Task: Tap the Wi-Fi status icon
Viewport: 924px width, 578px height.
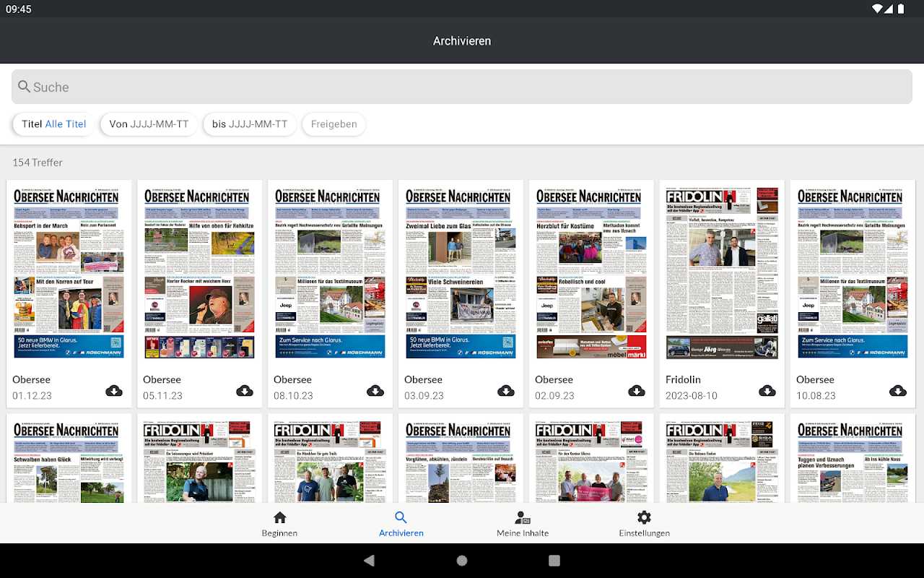Action: (x=878, y=9)
